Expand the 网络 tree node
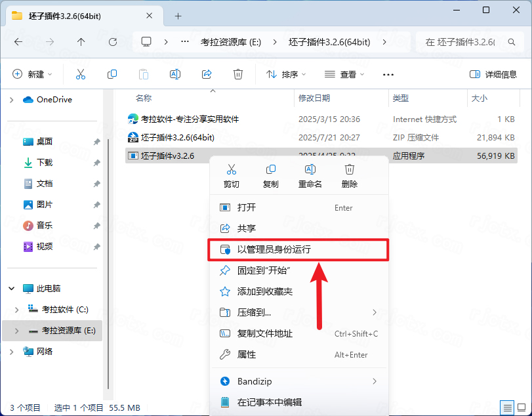The height and width of the screenshot is (416, 532). 12,352
